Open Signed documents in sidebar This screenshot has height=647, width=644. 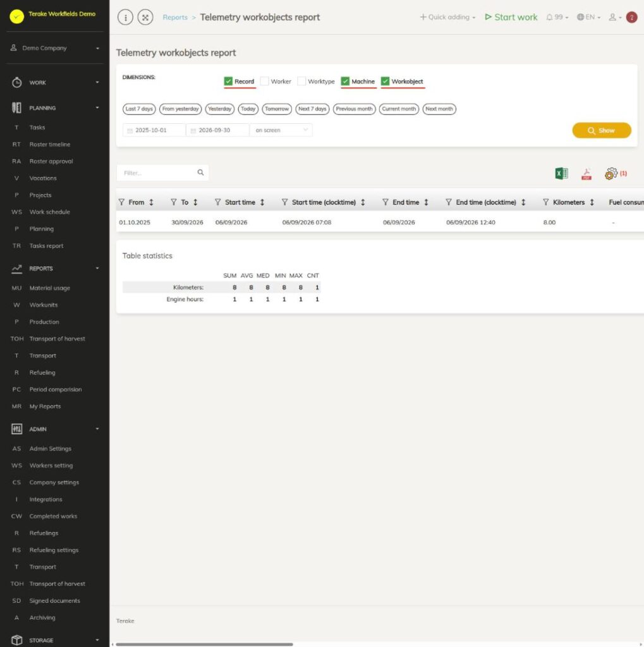pos(54,601)
